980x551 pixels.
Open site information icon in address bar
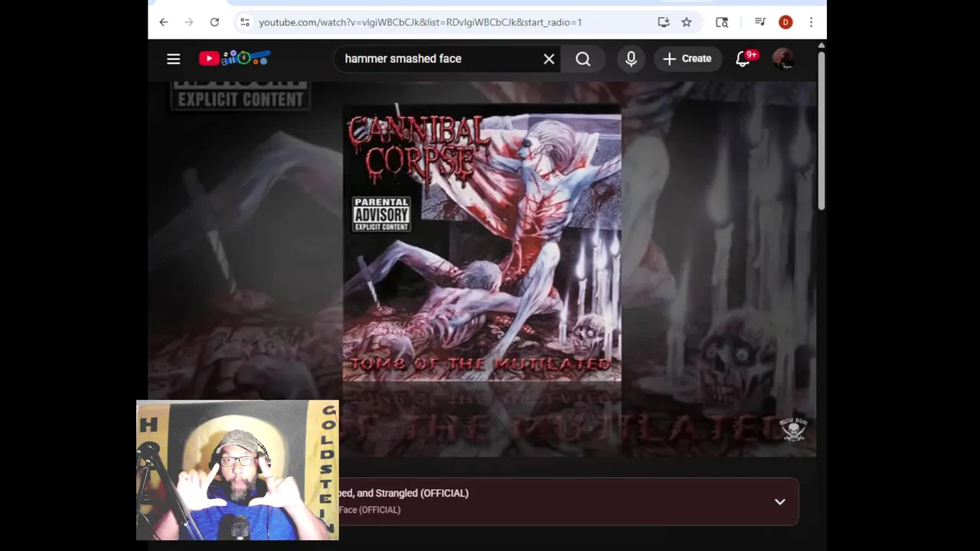click(245, 22)
